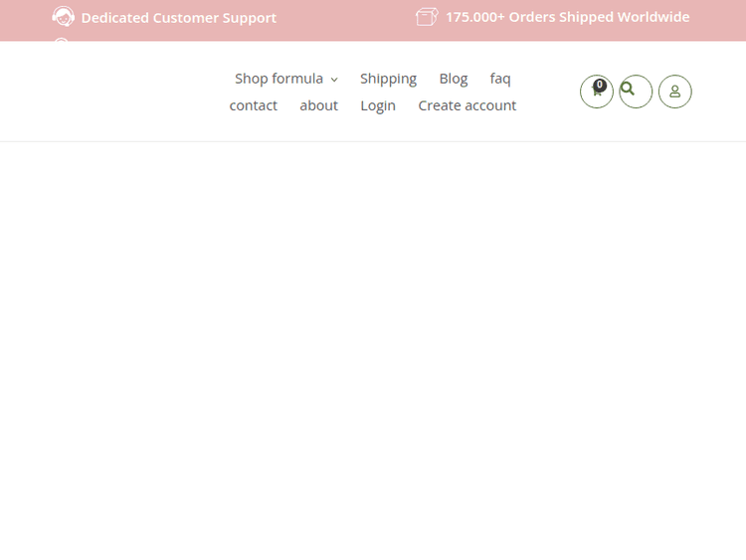Click the Login link
The height and width of the screenshot is (560, 746).
point(378,105)
